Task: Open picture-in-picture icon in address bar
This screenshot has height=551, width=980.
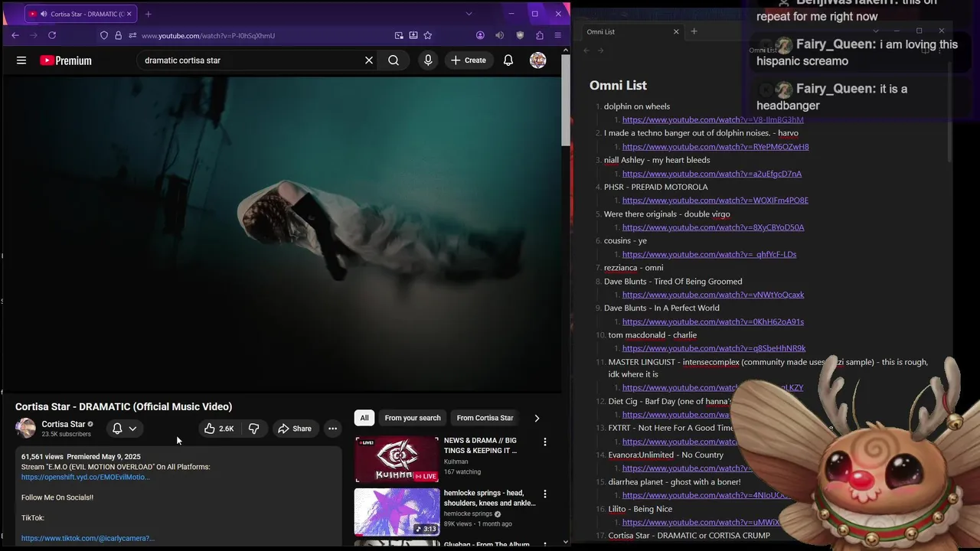Action: tap(399, 35)
